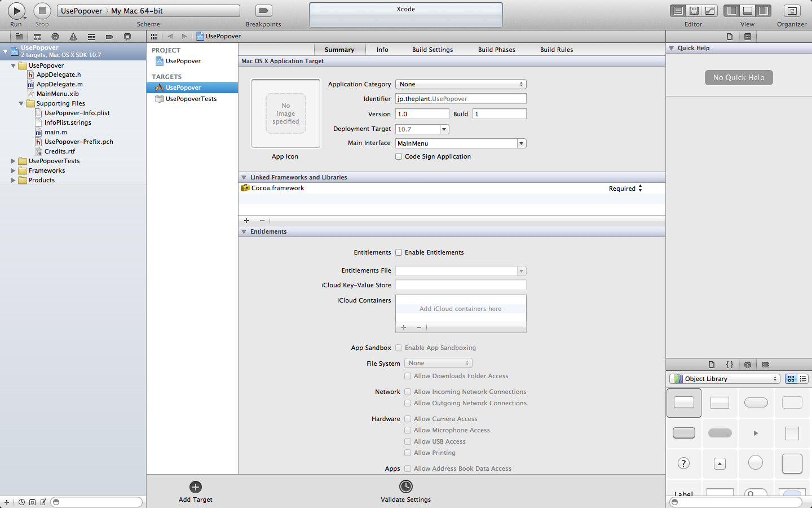The height and width of the screenshot is (508, 812).
Task: Show the Assistant editor
Action: pos(694,11)
